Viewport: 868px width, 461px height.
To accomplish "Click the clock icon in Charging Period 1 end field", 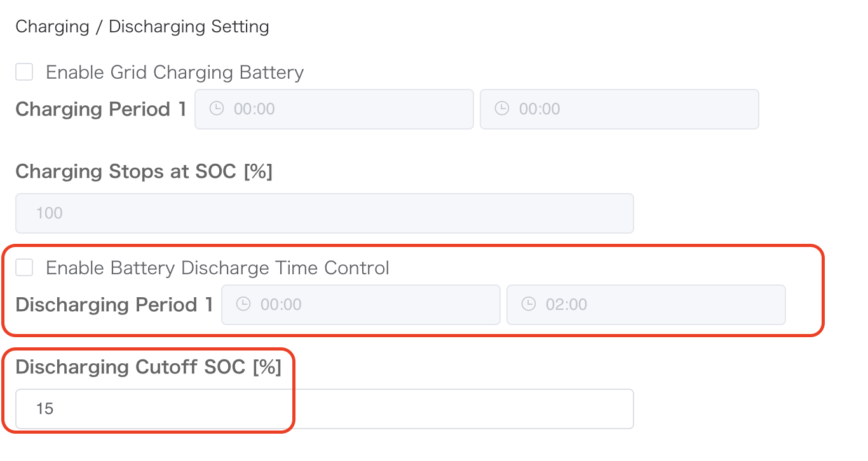I will (x=502, y=109).
